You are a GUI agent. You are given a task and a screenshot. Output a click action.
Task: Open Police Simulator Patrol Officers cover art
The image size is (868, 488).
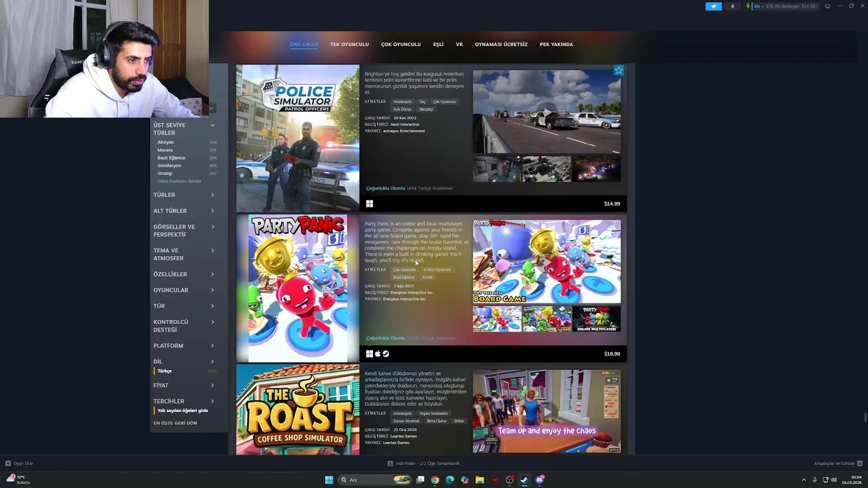298,138
